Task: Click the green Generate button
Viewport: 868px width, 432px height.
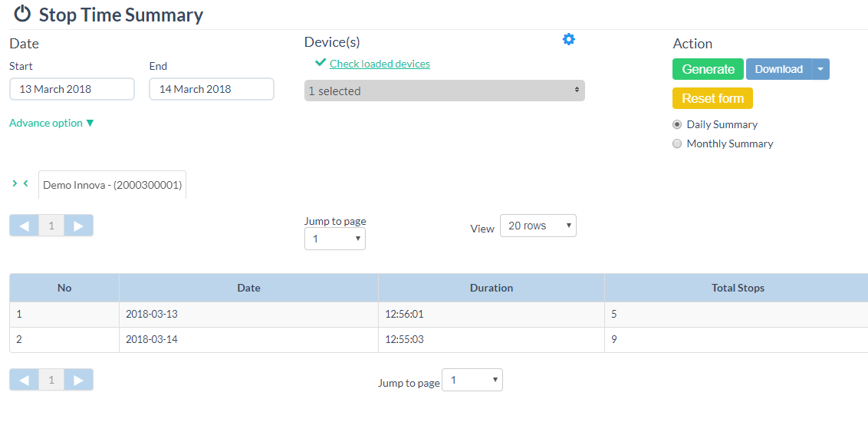Action: [x=708, y=69]
